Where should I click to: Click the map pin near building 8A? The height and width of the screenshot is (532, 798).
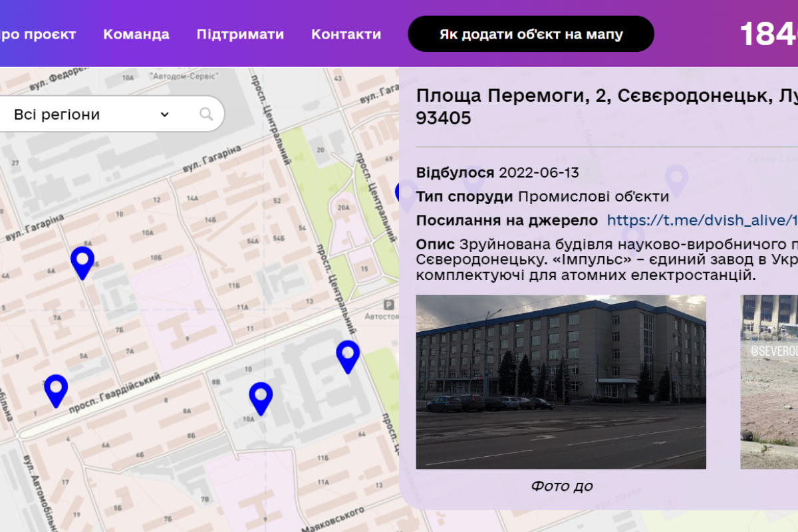pyautogui.click(x=82, y=261)
